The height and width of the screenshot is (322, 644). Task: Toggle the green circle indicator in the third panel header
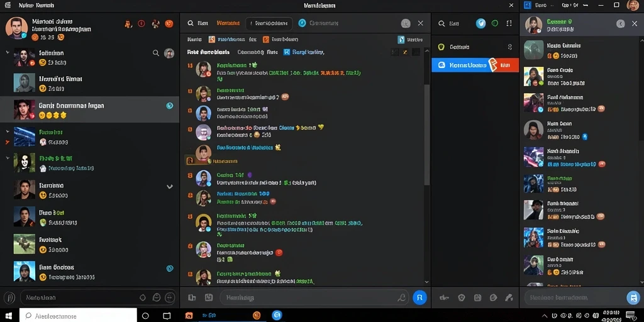tap(495, 23)
